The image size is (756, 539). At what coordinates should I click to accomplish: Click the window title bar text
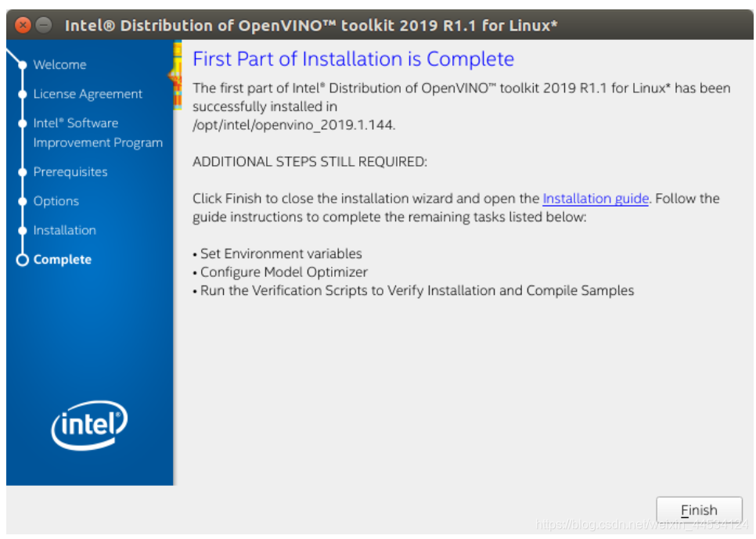click(311, 25)
